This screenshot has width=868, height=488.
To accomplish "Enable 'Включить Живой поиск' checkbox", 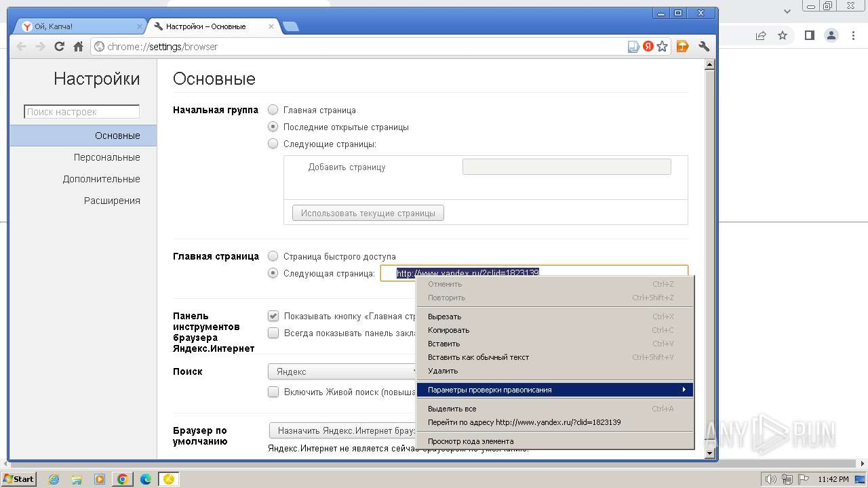I will pyautogui.click(x=273, y=392).
